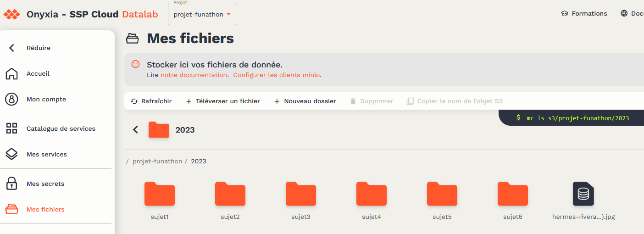The image size is (644, 234).
Task: Open Mon compte via its account icon
Action: 11,100
